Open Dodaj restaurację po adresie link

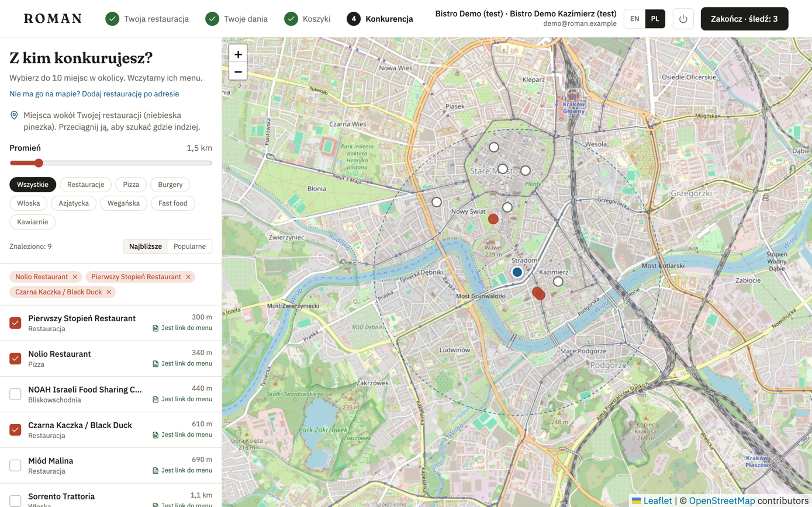click(x=94, y=93)
